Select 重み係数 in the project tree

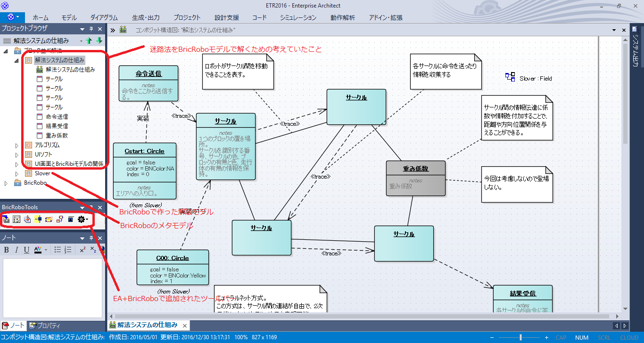pyautogui.click(x=57, y=135)
